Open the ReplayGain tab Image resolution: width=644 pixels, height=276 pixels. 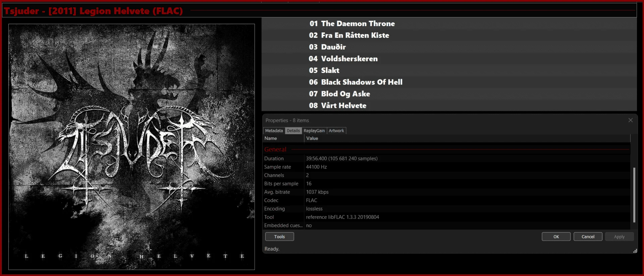[314, 131]
